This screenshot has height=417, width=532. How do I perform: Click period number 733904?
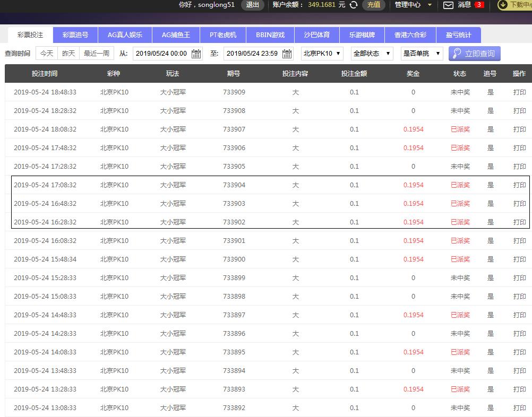tap(234, 185)
